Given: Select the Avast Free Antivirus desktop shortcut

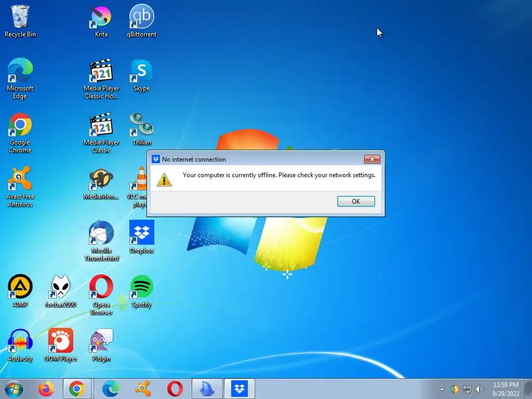Looking at the screenshot, I should (x=20, y=187).
